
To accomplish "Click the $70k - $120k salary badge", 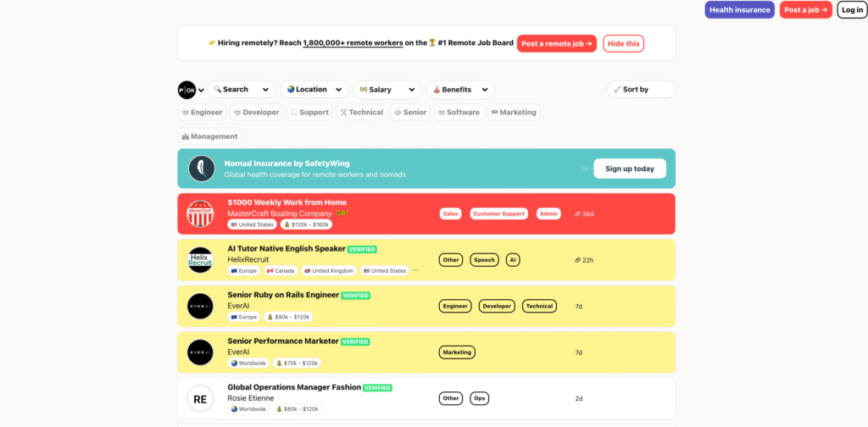I will pos(296,363).
